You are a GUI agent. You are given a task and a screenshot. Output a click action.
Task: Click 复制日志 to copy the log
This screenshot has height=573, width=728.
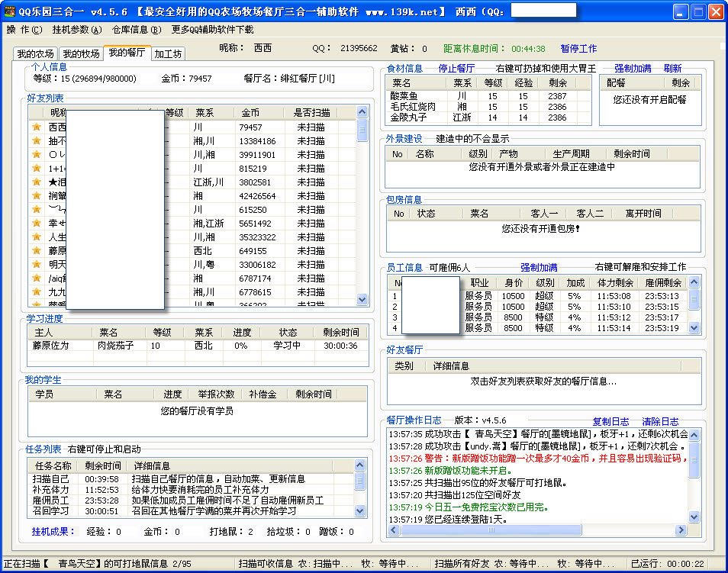[x=610, y=422]
